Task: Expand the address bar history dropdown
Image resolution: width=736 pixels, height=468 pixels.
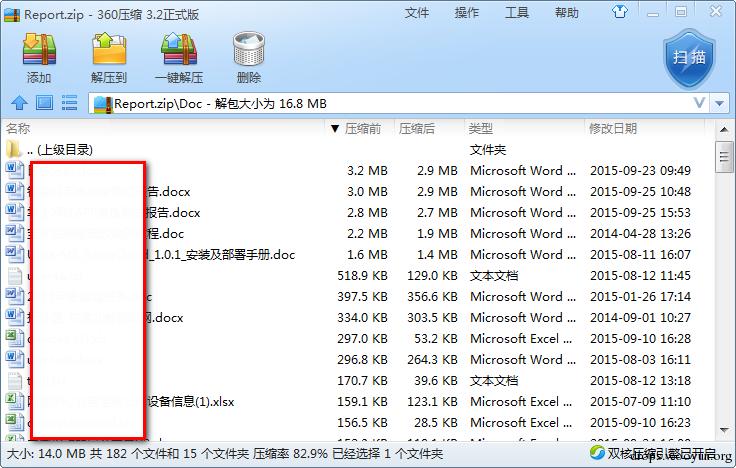Action: click(720, 103)
